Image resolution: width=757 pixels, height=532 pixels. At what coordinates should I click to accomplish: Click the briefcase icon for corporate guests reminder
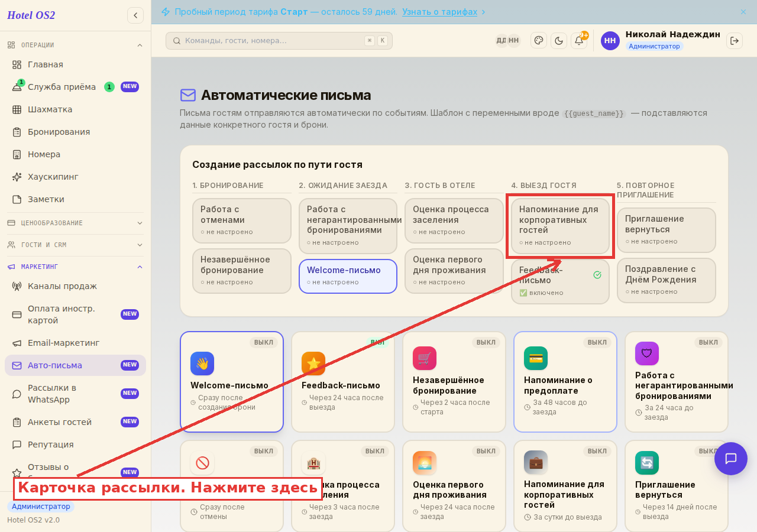[536, 463]
